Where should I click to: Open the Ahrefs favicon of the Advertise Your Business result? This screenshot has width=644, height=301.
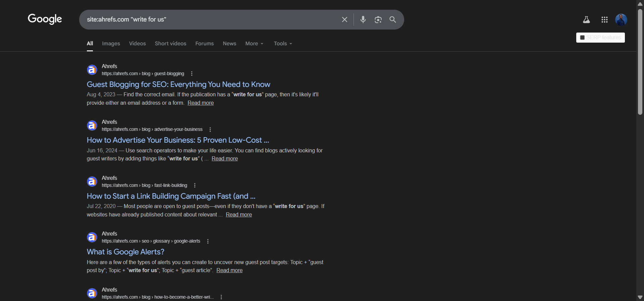92,126
